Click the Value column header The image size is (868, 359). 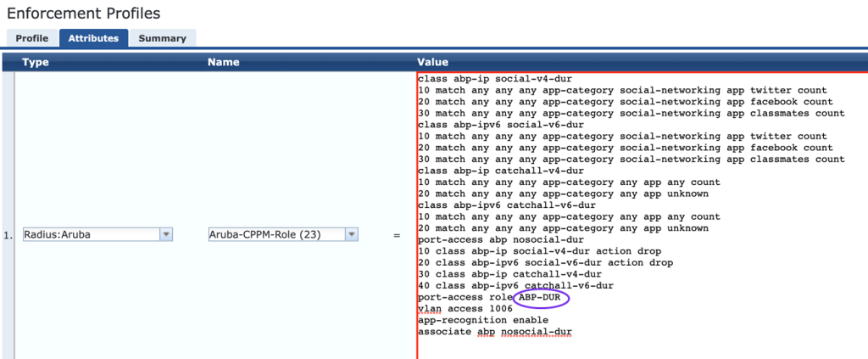click(432, 62)
